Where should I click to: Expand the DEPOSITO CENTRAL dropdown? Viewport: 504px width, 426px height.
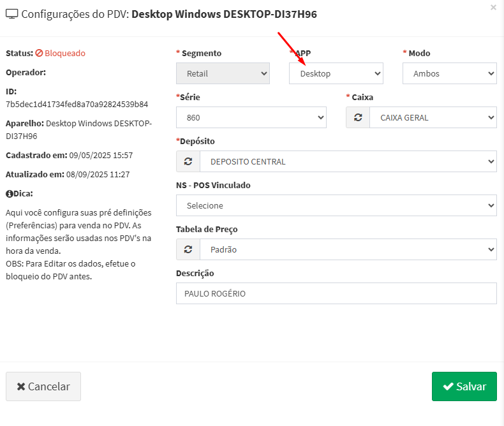348,161
